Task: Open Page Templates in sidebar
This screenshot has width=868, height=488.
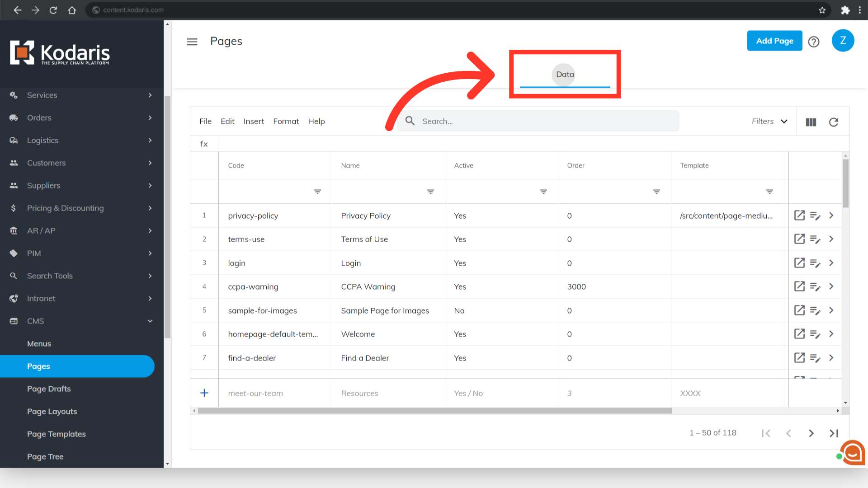Action: (57, 434)
